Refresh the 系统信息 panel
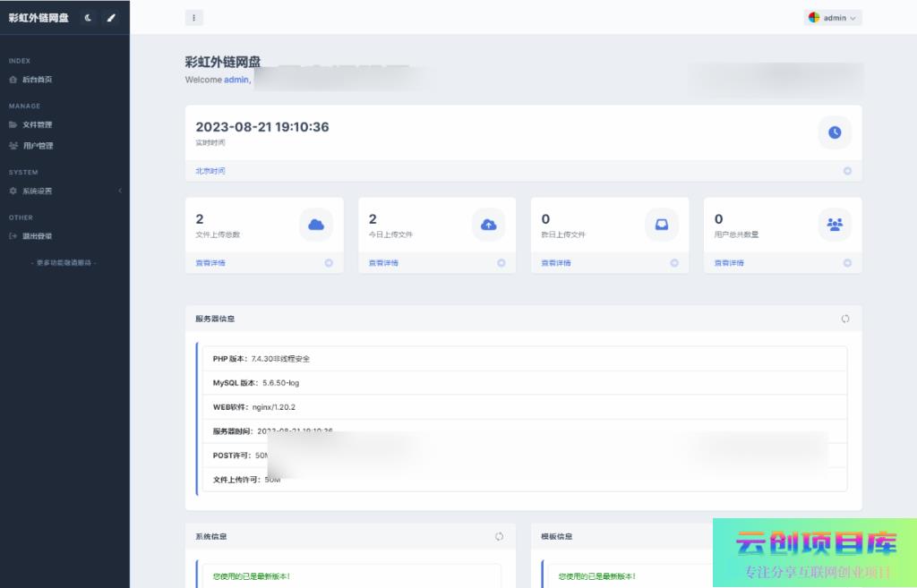Image resolution: width=917 pixels, height=588 pixels. coord(499,536)
